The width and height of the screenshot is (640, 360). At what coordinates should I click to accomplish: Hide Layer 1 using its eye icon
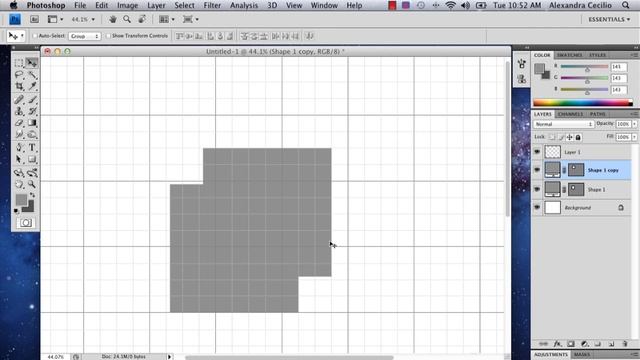coord(537,152)
